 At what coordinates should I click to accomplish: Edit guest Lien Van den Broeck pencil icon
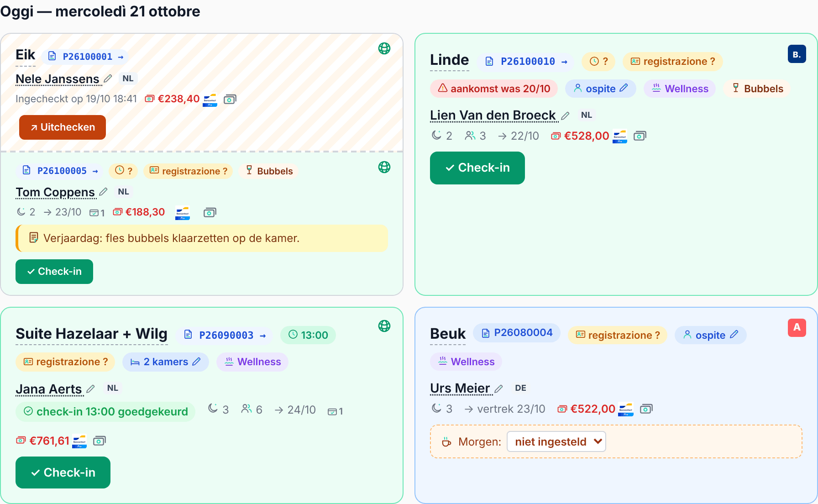pyautogui.click(x=565, y=115)
